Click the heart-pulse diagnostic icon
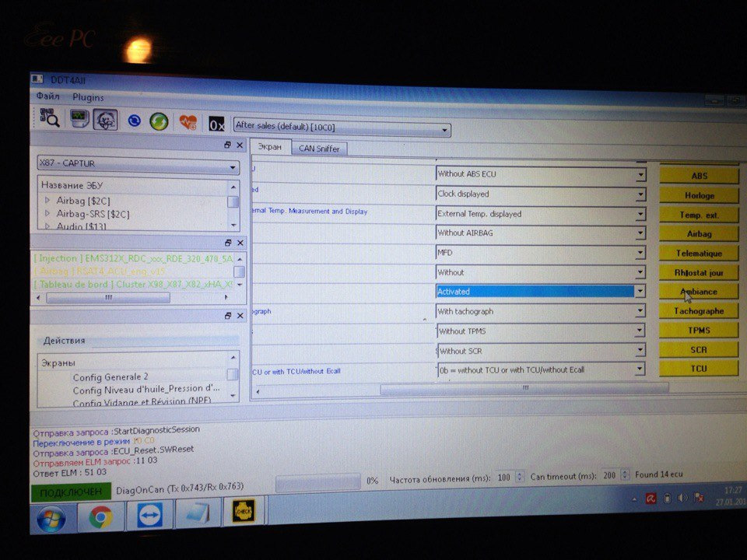 (188, 122)
